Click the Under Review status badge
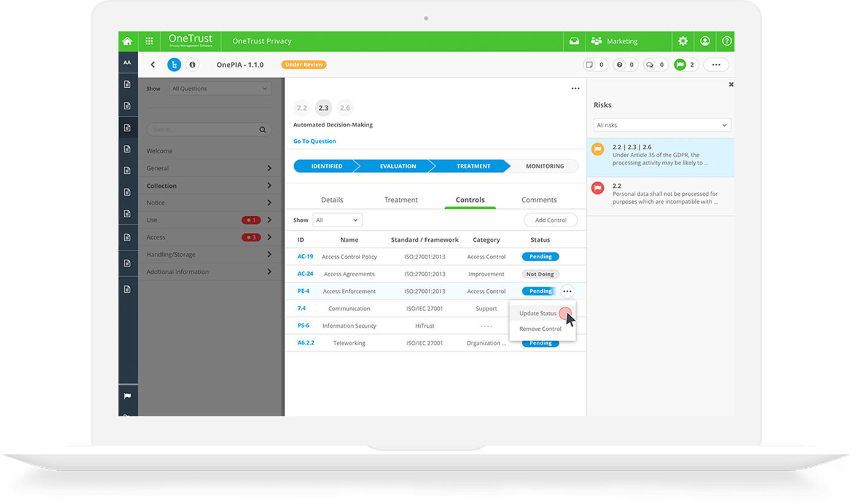Image resolution: width=860 pixels, height=504 pixels. coord(304,64)
